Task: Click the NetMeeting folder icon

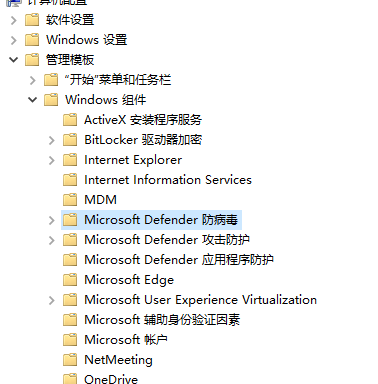Action: click(x=70, y=360)
